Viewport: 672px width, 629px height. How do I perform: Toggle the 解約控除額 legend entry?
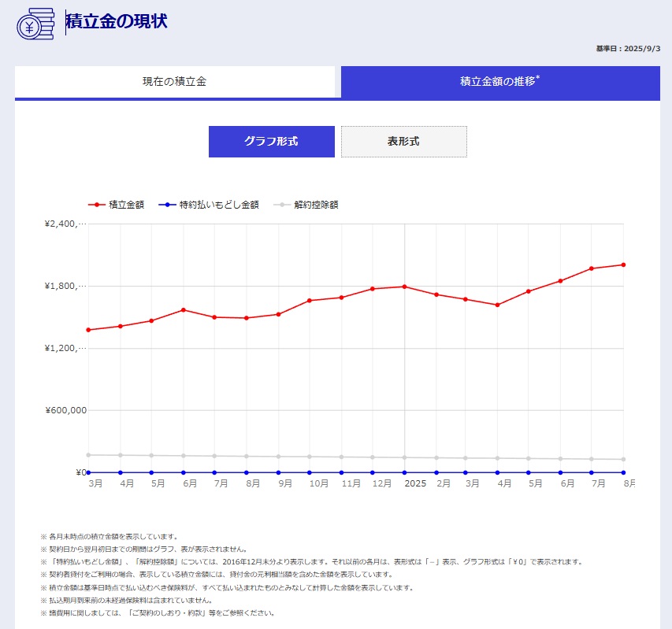(x=316, y=205)
